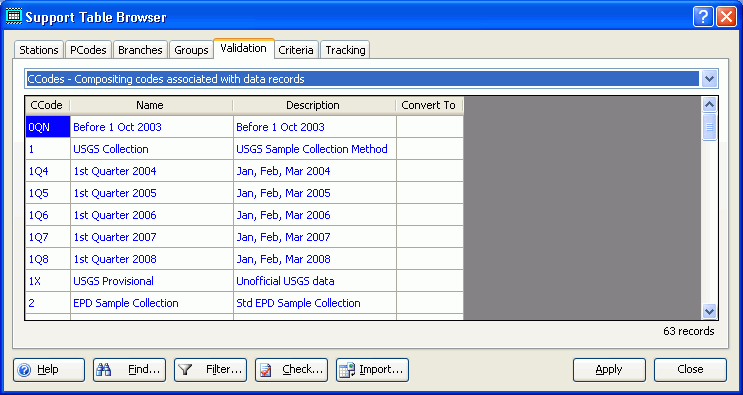Select the 1X CCode cell
The height and width of the screenshot is (395, 743).
48,281
